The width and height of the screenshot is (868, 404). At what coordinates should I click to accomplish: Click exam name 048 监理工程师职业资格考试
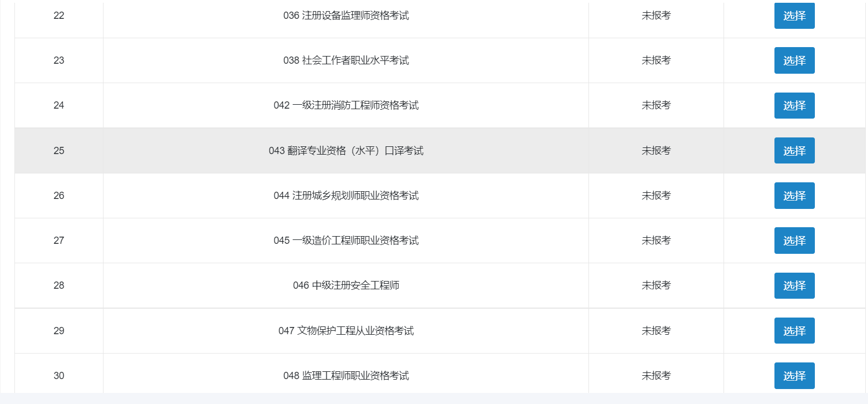point(346,376)
